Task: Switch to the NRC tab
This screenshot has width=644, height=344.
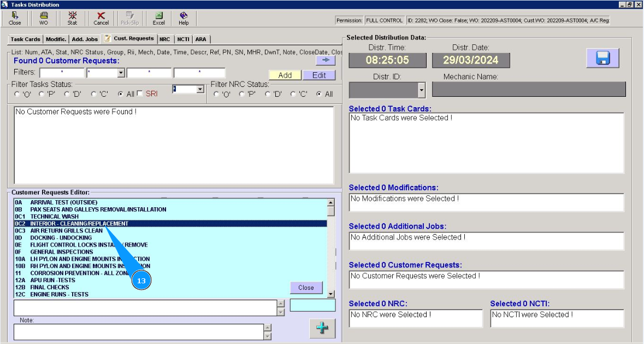Action: tap(165, 39)
